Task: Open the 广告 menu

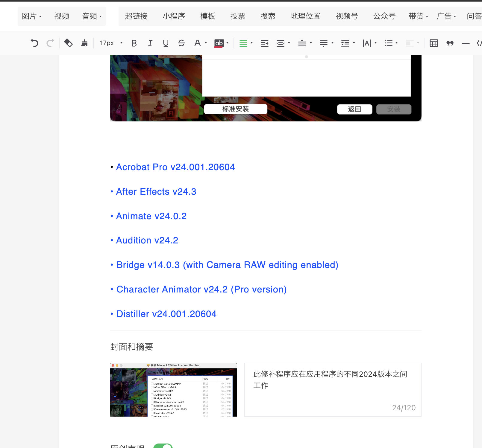Action: click(x=446, y=16)
